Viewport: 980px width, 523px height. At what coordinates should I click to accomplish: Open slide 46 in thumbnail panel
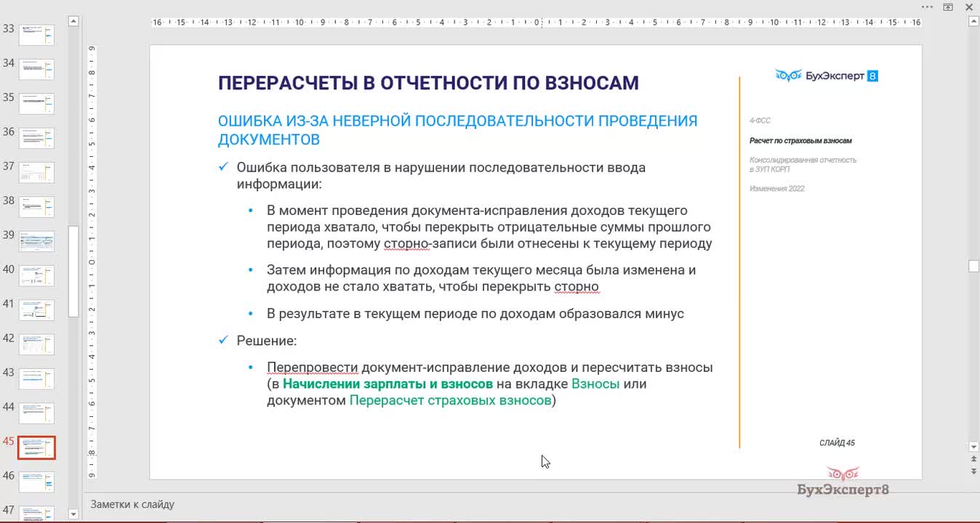coord(36,482)
